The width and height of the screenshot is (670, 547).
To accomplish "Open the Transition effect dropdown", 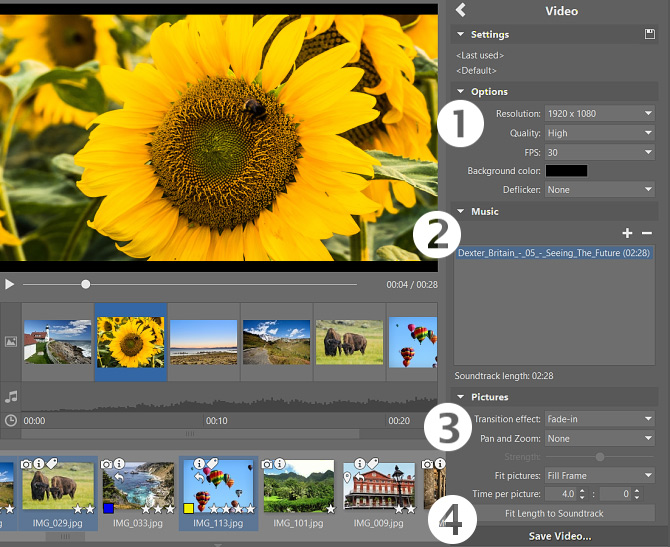I will pyautogui.click(x=599, y=419).
